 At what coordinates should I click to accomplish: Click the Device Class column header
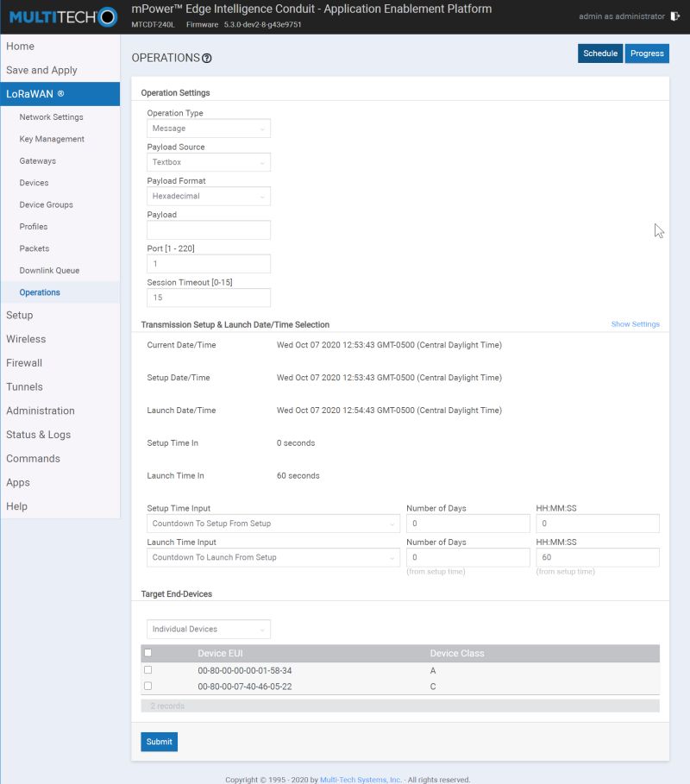point(457,654)
